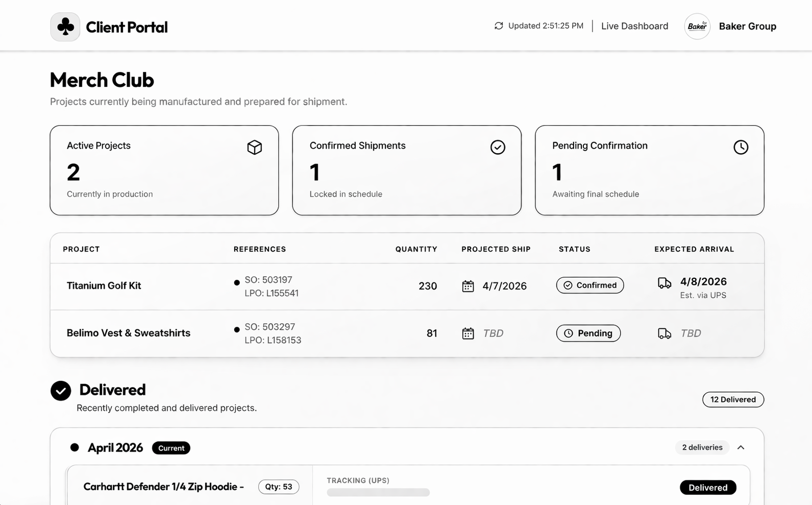Viewport: 812px width, 505px height.
Task: Click the calendar icon beside 4/7/2026
Action: [468, 286]
